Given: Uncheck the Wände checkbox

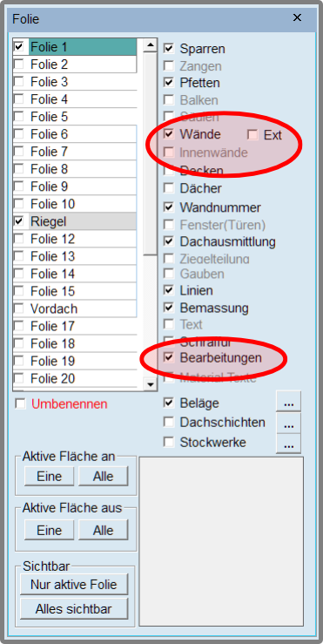Looking at the screenshot, I should [169, 134].
